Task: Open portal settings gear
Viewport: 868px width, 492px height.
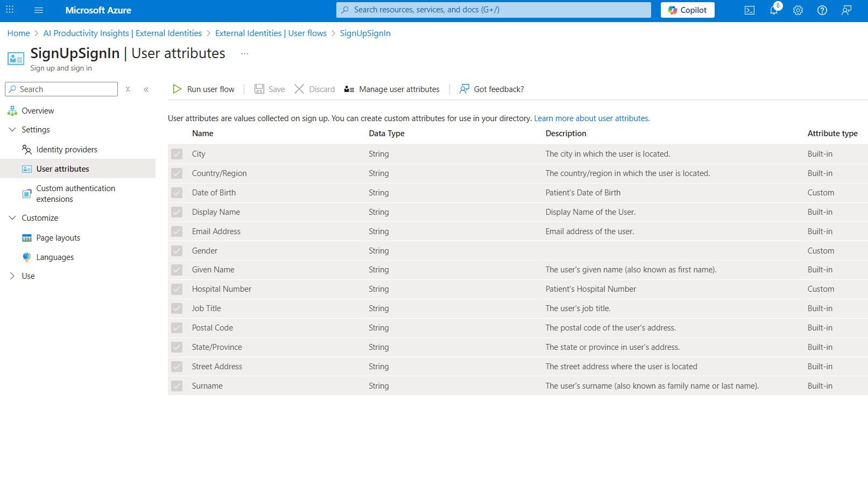Action: pyautogui.click(x=798, y=10)
